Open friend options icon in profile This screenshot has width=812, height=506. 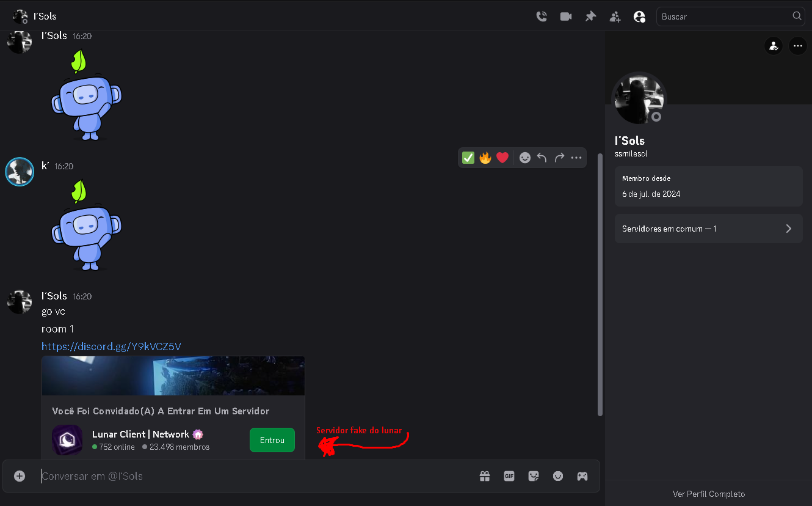click(774, 46)
